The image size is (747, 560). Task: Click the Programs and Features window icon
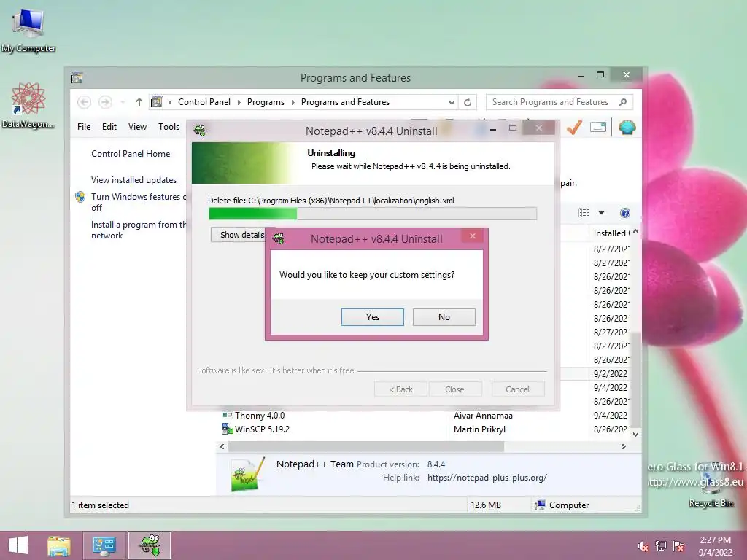77,77
